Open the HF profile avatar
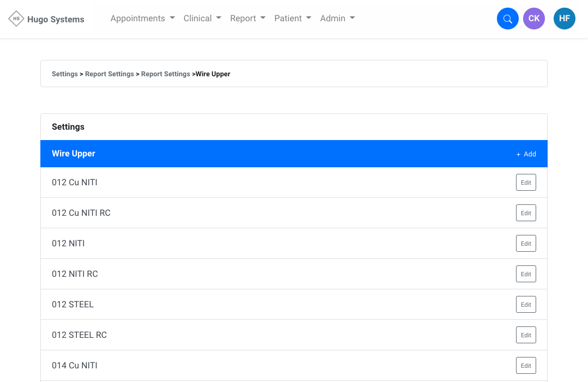Viewport: 588px width, 382px height. coord(564,19)
